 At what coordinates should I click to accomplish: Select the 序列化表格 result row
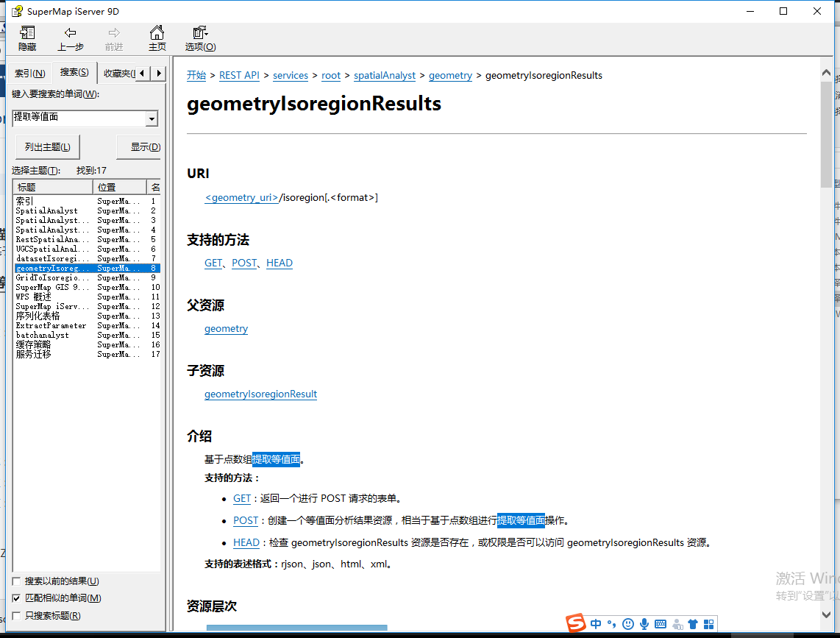[88, 316]
